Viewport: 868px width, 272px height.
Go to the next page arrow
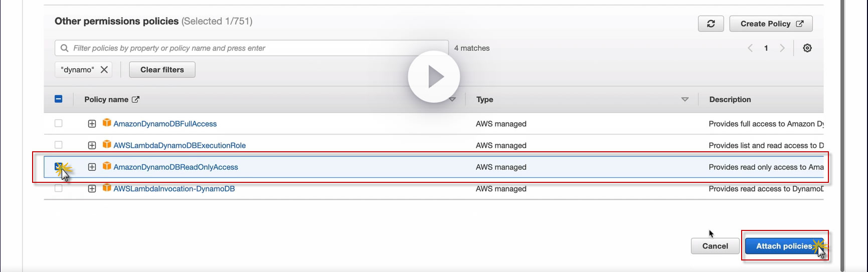click(782, 48)
